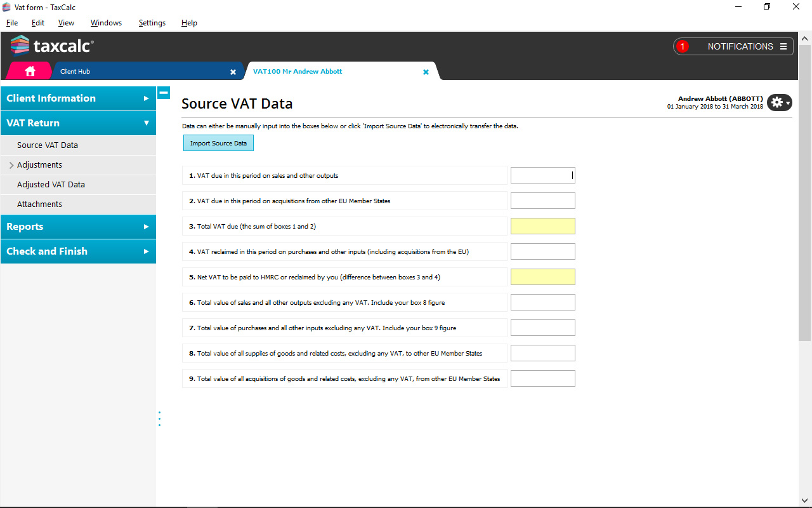Viewport: 812px width, 508px height.
Task: Open the Windows menu
Action: coord(106,23)
